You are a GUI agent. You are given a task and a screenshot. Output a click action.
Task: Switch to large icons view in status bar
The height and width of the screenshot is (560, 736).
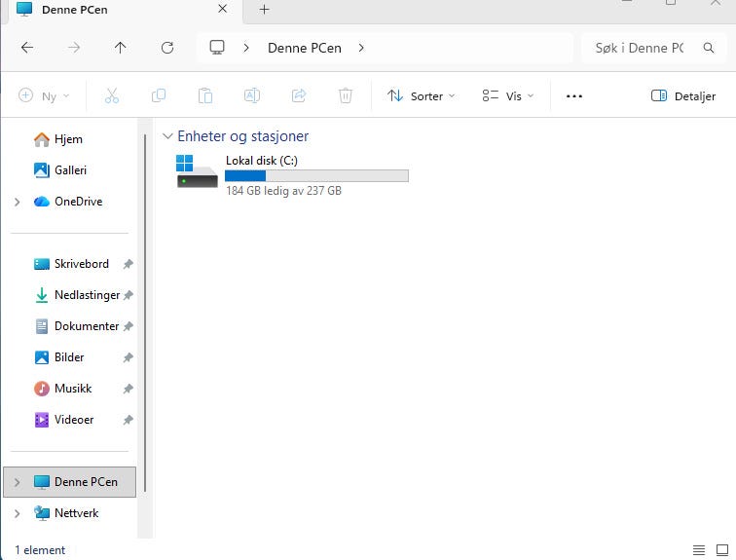pos(722,549)
